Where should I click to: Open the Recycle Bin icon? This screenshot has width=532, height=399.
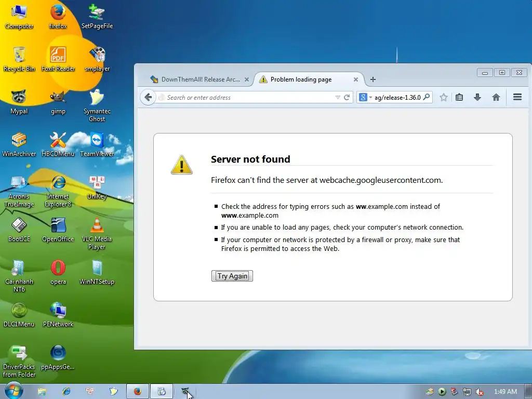(x=19, y=59)
